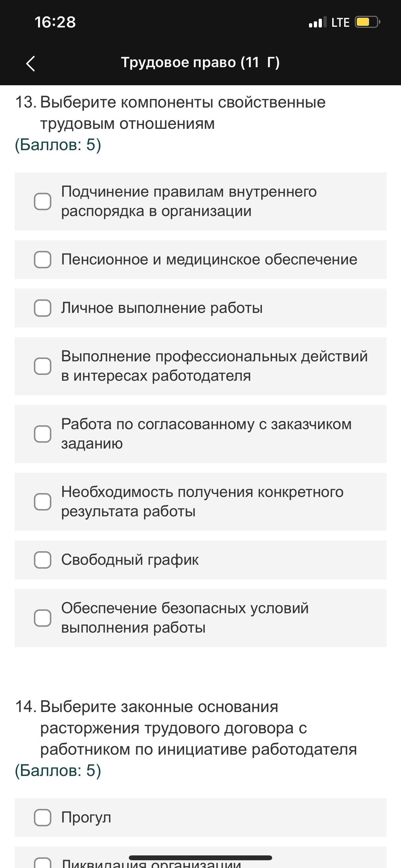Check 'Подчинение правилам внутреннего распорядка' option
Viewport: 401px width, 868px height.
[43, 201]
